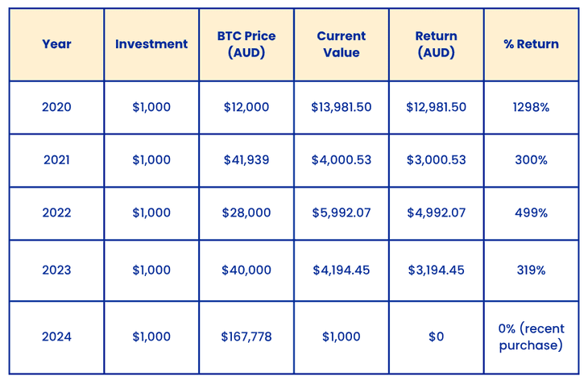Select the $28,000 BTC price cell

coord(246,213)
